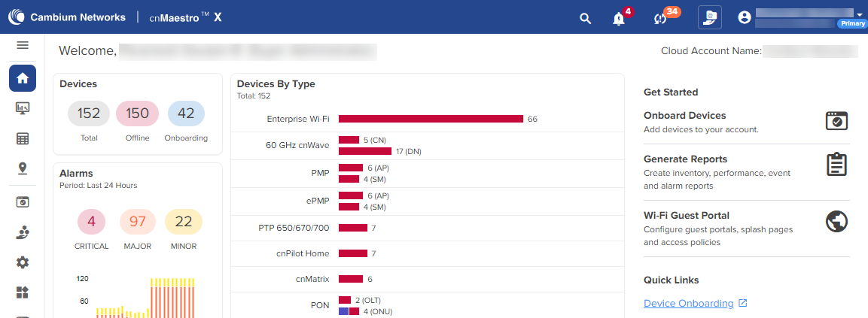Open alarm bell notifications with 4 badge
This screenshot has height=318, width=868.
pyautogui.click(x=620, y=18)
